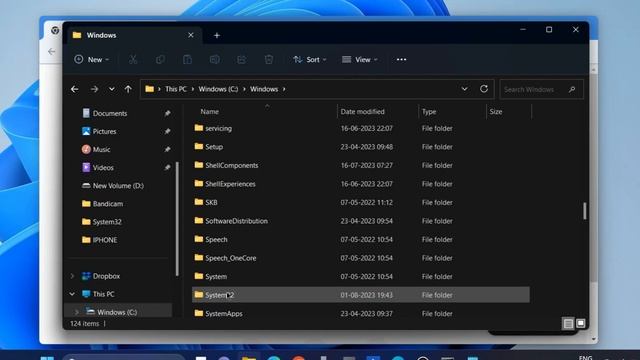
Task: Switch to large thumbnails view in status bar
Action: (580, 324)
